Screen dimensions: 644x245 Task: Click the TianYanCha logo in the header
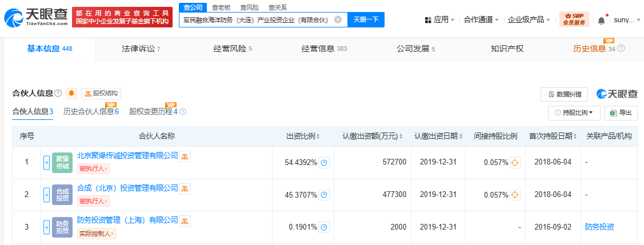(36, 18)
